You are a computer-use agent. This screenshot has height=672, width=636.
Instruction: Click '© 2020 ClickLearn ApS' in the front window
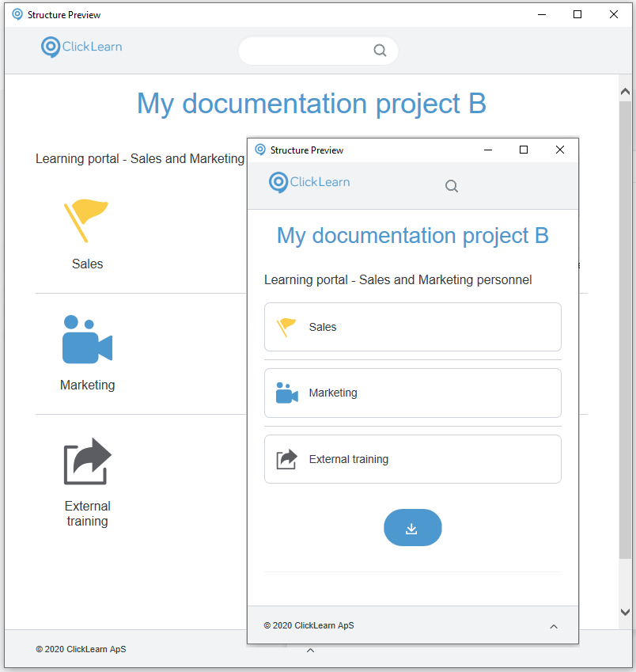click(309, 626)
